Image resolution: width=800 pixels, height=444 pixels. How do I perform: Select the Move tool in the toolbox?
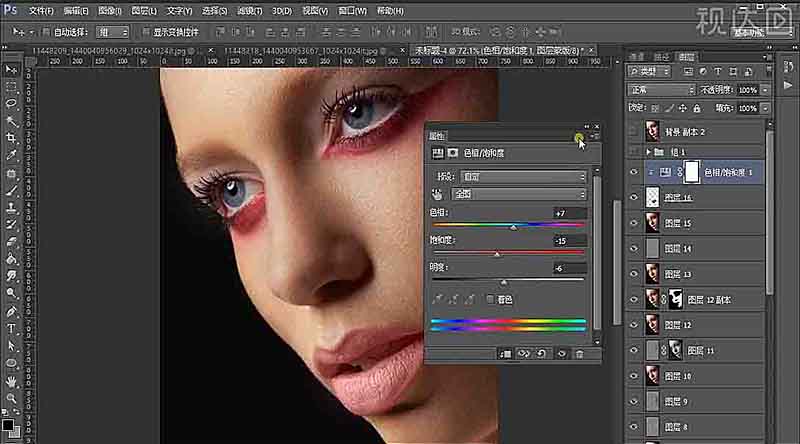pos(11,70)
